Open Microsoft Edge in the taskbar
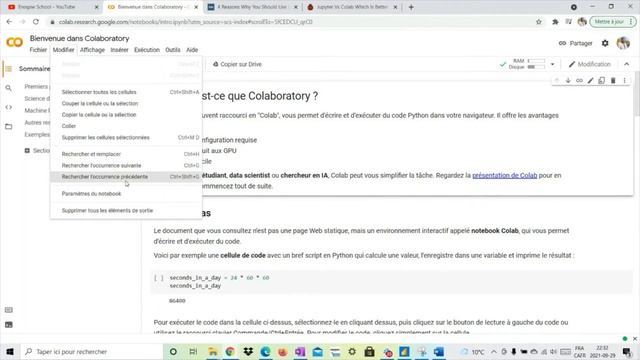The image size is (640, 360). point(265,351)
